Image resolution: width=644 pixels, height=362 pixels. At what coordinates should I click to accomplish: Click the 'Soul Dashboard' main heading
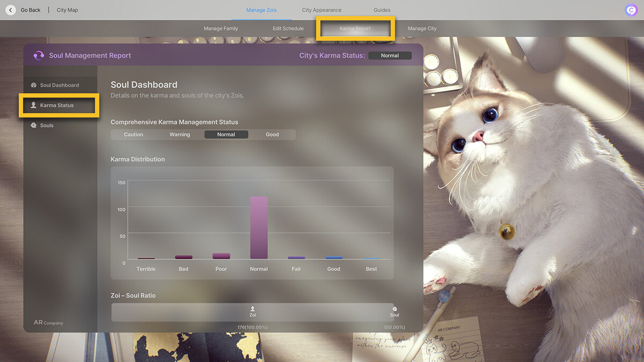tap(144, 85)
